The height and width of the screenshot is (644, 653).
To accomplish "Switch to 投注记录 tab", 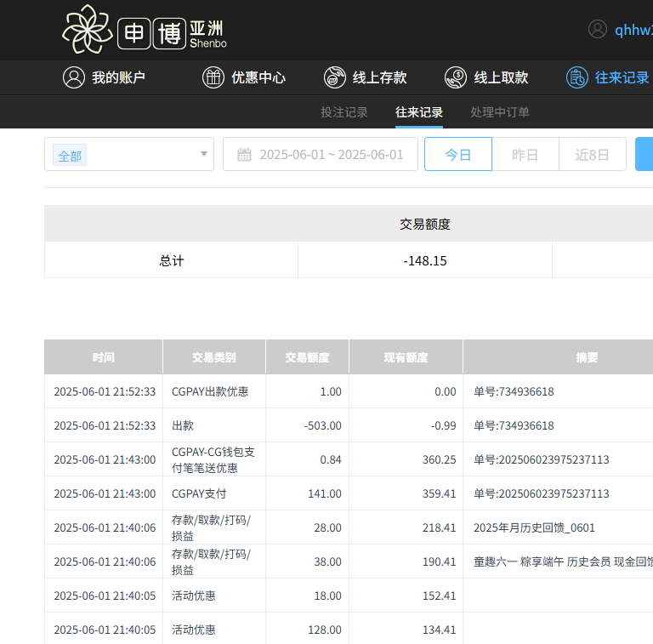I will pos(344,112).
